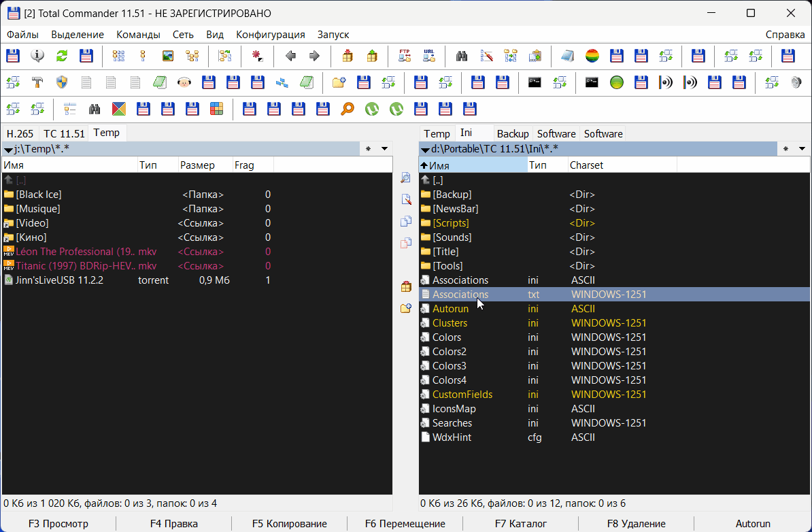This screenshot has width=812, height=532.
Task: Click the new folder icon in middle bar
Action: [x=406, y=308]
